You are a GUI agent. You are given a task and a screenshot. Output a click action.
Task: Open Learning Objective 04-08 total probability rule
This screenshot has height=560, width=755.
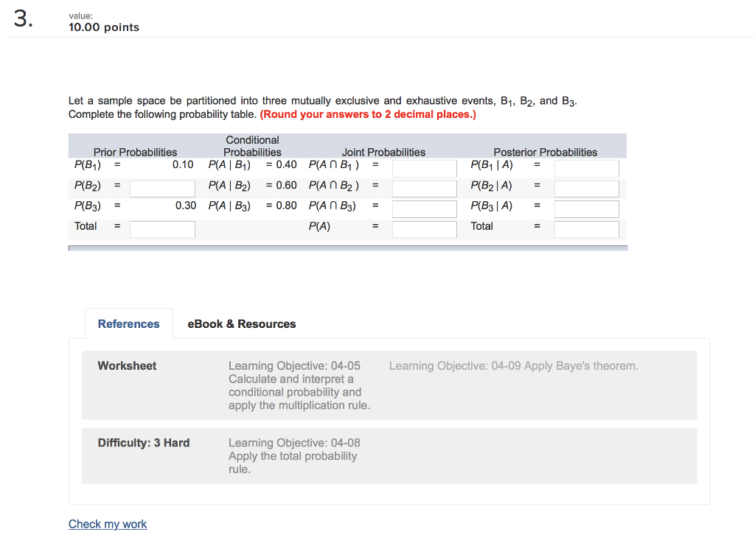pos(293,456)
